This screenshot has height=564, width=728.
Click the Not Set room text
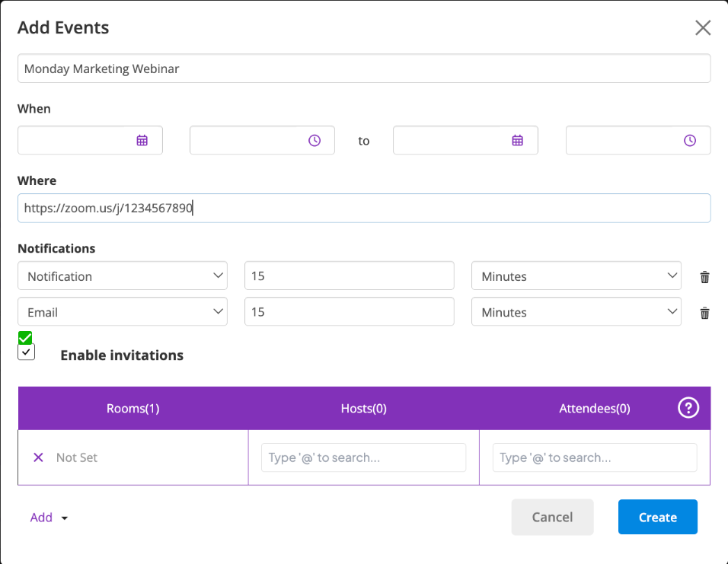[77, 457]
